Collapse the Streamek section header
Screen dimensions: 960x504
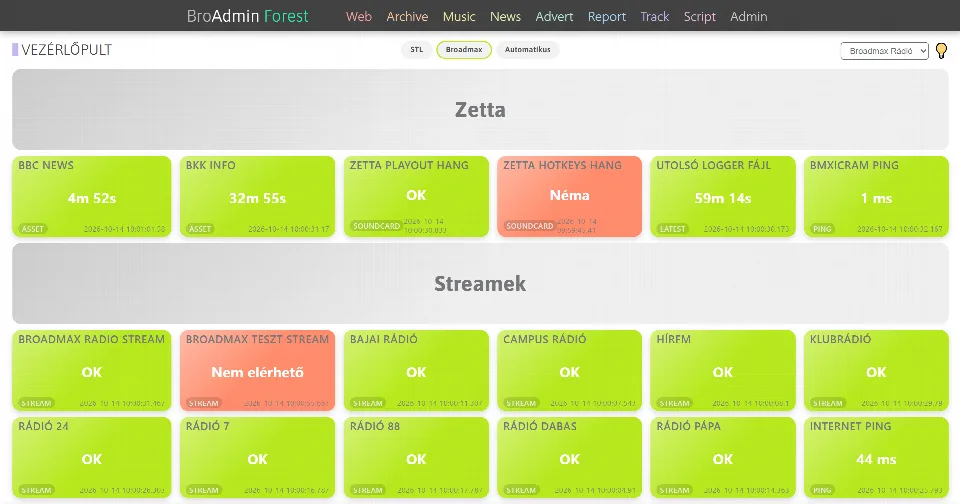click(x=481, y=284)
